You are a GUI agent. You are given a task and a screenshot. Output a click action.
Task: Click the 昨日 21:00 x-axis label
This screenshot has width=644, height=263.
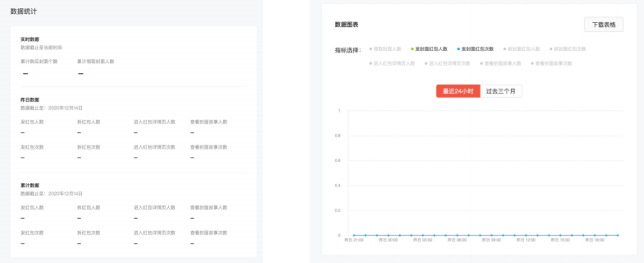click(x=354, y=240)
